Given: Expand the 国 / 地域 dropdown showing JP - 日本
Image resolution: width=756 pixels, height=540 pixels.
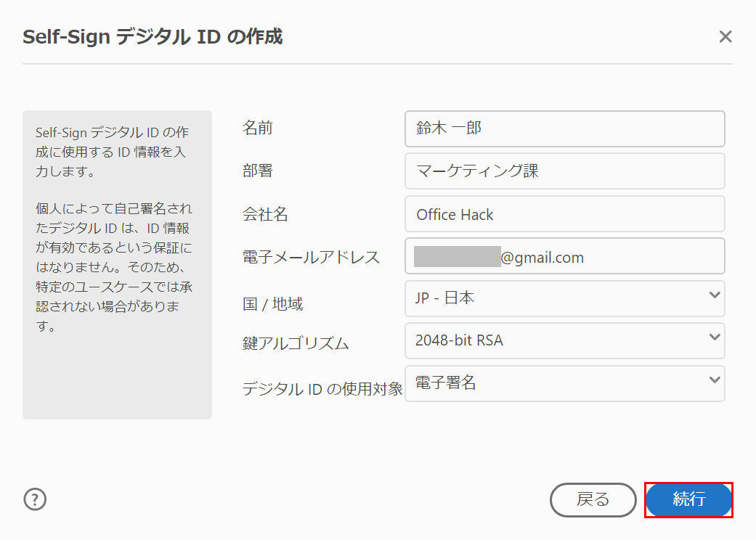Looking at the screenshot, I should (x=564, y=298).
